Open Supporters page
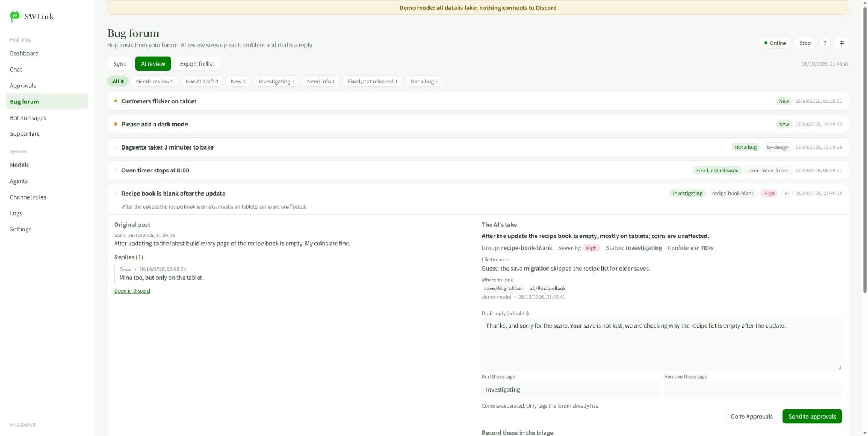This screenshot has height=436, width=868. [47, 134]
